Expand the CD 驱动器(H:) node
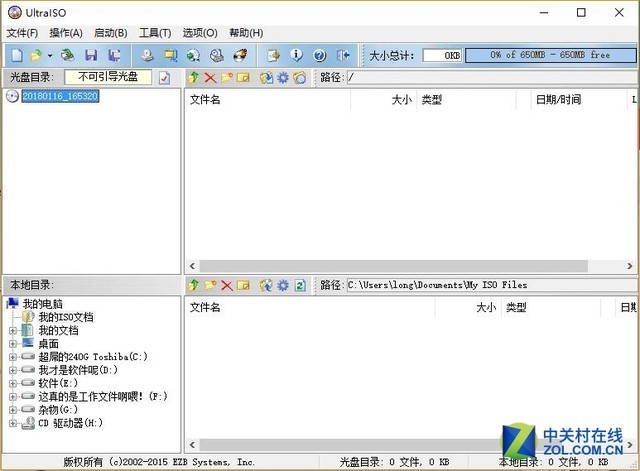Viewport: 640px width, 471px height. tap(13, 423)
